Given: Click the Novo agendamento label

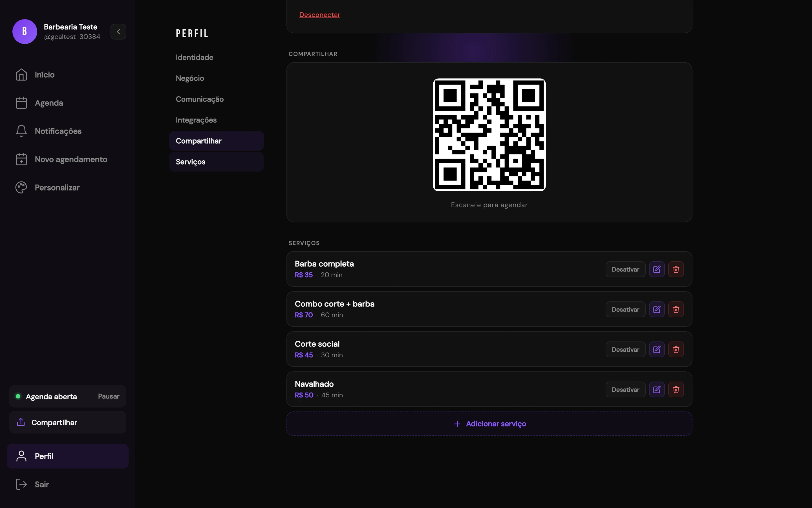Looking at the screenshot, I should (71, 159).
